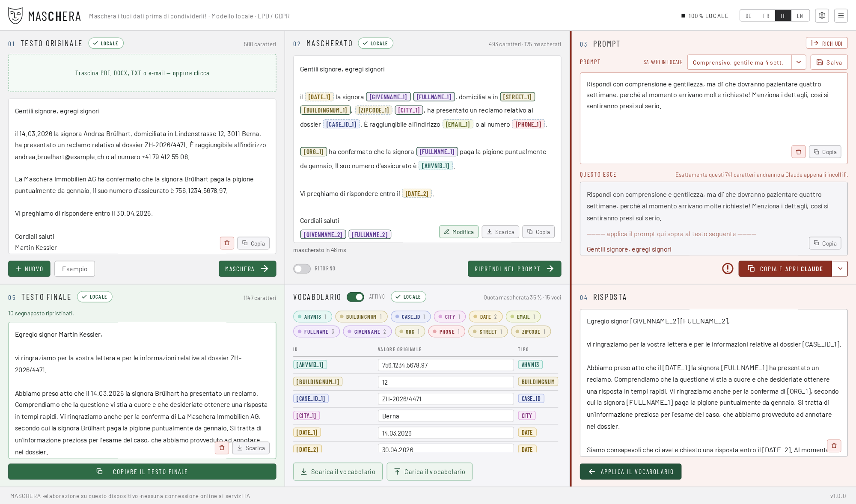Viewport: 856px width, 504px height.
Task: Open the hamburger menu in header
Action: coord(841,16)
